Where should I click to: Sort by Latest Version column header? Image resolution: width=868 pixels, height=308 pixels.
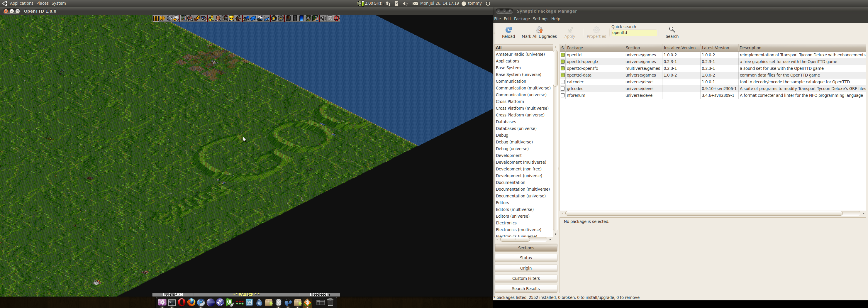click(719, 48)
